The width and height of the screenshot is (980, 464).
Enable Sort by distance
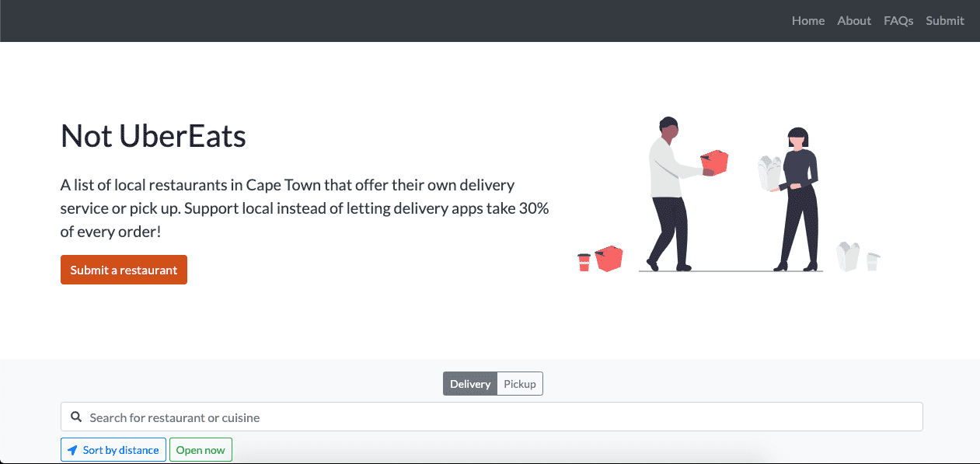click(113, 450)
